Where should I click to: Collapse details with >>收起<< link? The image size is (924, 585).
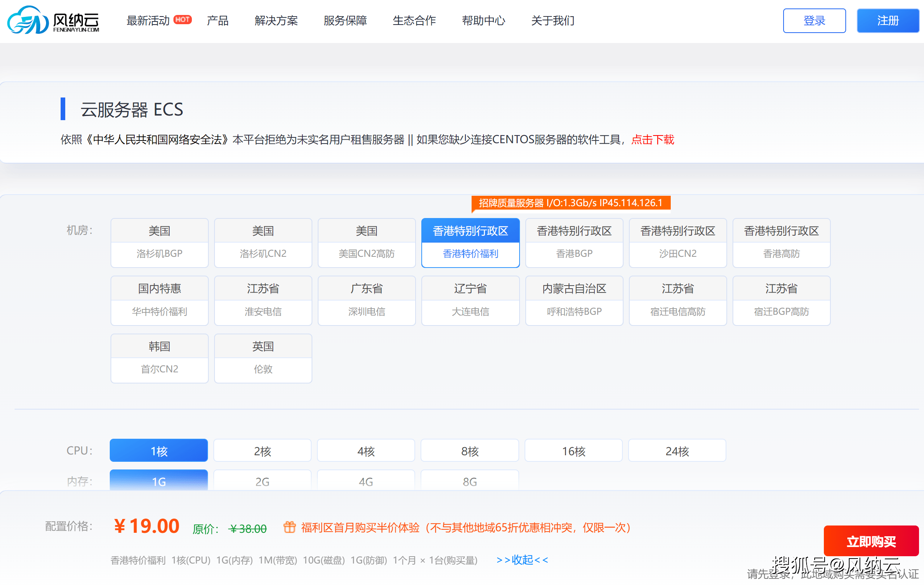pos(522,560)
